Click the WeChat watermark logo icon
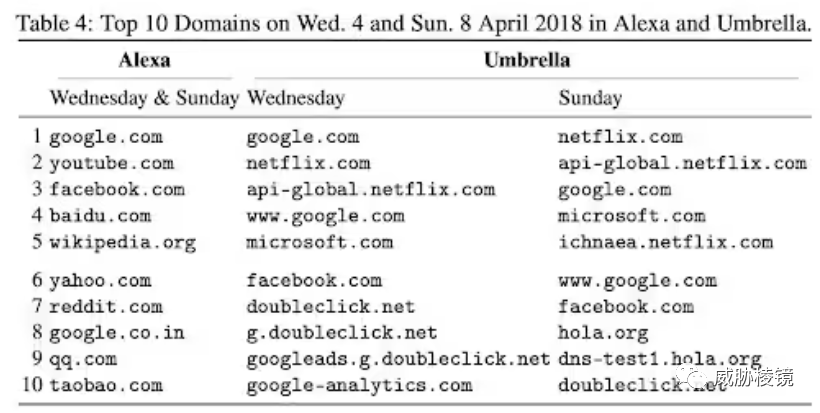Viewport: 820px width, 413px height. coord(691,377)
